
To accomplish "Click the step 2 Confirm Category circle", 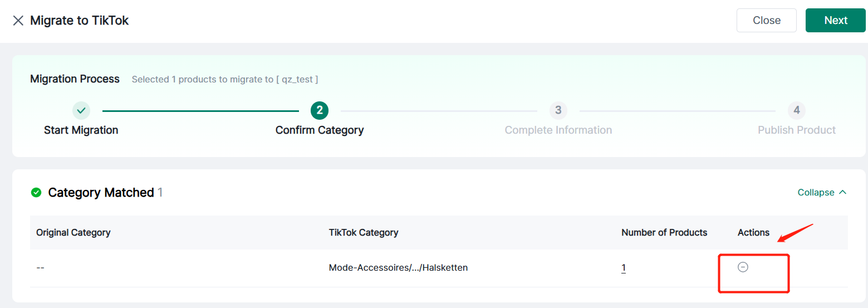I will click(x=320, y=110).
